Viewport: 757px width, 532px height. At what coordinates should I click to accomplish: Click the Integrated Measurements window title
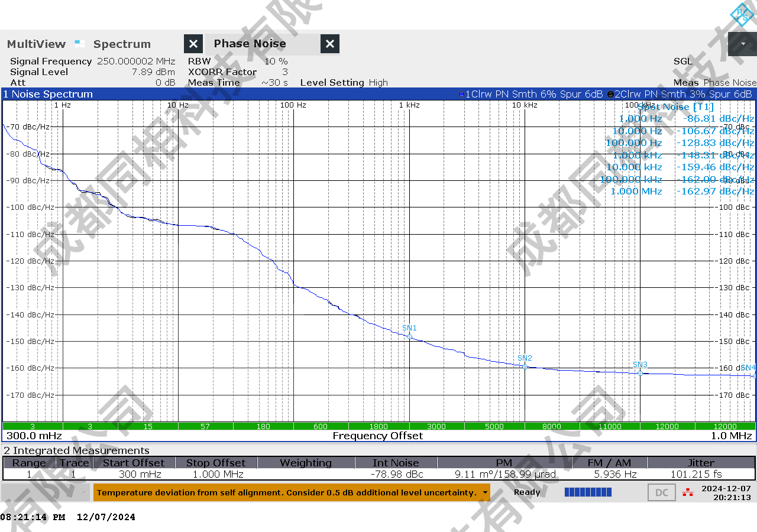pos(77,450)
